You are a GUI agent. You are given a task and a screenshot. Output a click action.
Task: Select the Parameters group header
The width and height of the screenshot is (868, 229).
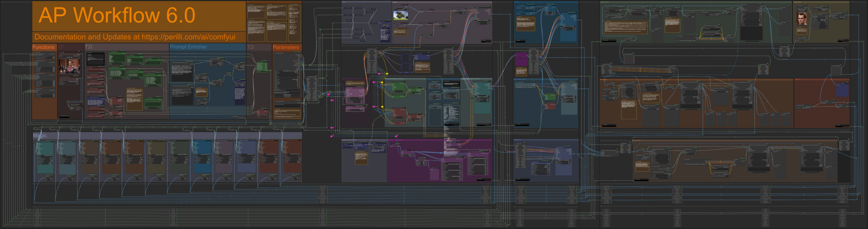tap(285, 47)
